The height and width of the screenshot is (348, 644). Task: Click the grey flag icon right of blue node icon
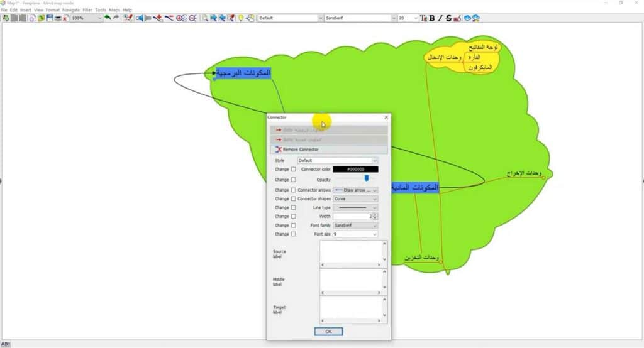point(148,18)
